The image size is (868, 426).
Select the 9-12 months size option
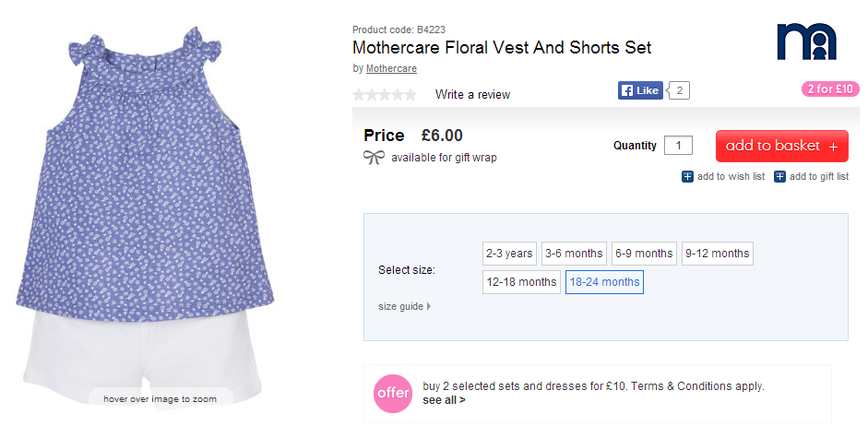tap(718, 254)
